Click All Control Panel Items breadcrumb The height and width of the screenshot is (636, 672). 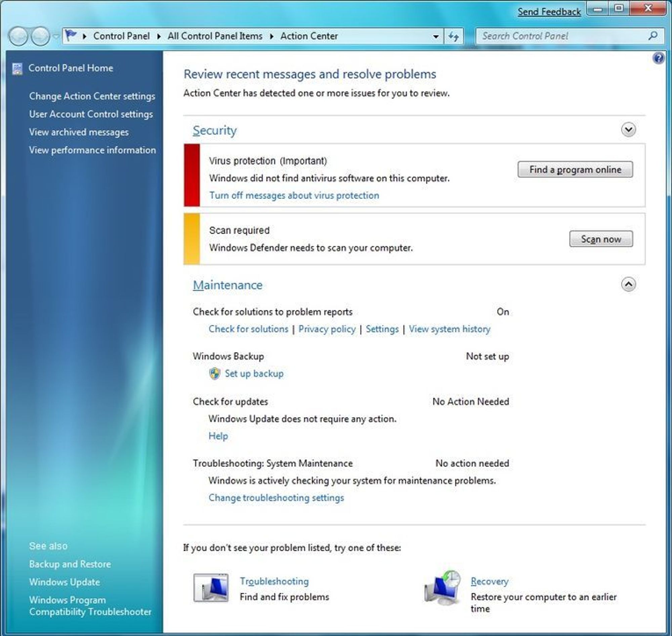point(215,36)
